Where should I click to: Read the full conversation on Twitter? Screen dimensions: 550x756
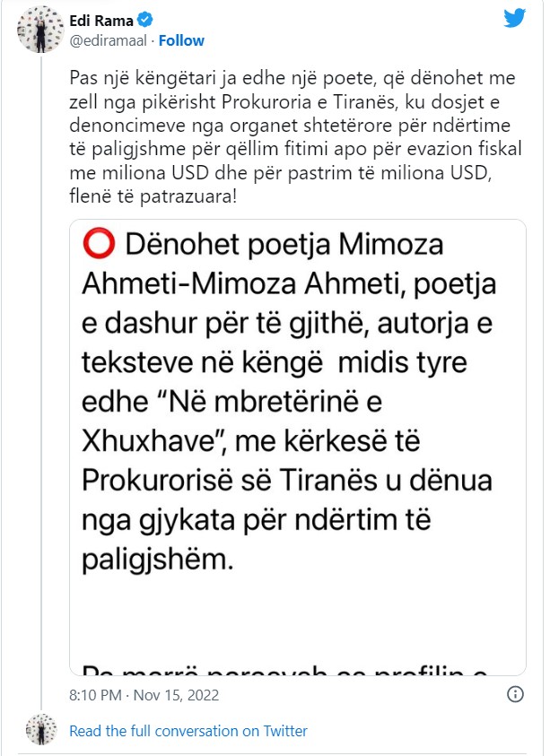pos(188,731)
